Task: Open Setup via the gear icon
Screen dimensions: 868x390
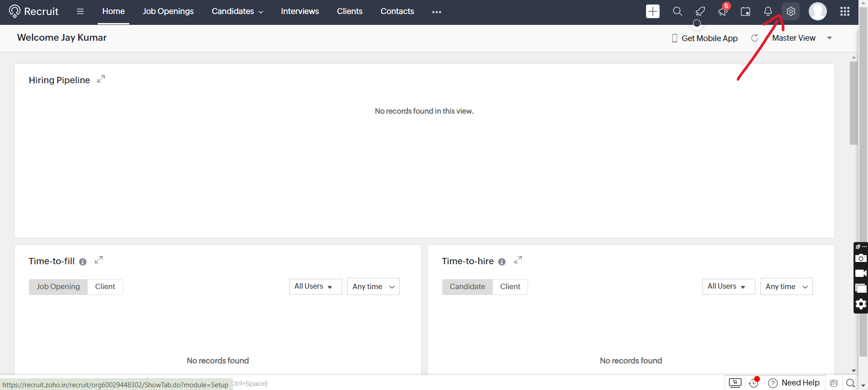Action: (791, 11)
